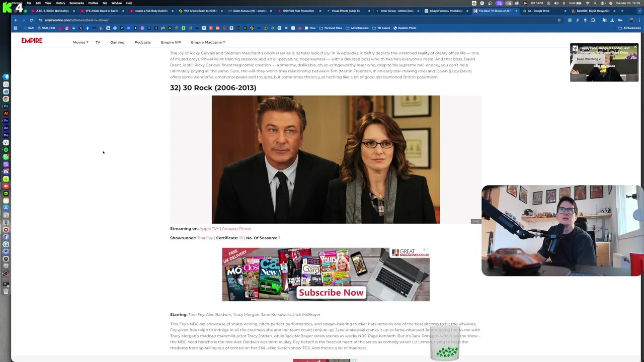
Task: Open Chrome from the dock
Action: [x=6, y=99]
